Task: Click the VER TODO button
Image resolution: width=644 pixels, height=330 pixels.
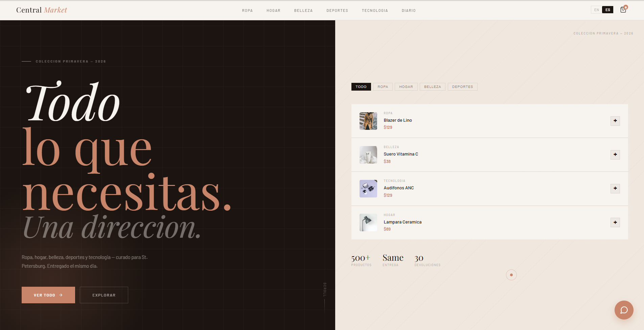Action: pyautogui.click(x=48, y=295)
